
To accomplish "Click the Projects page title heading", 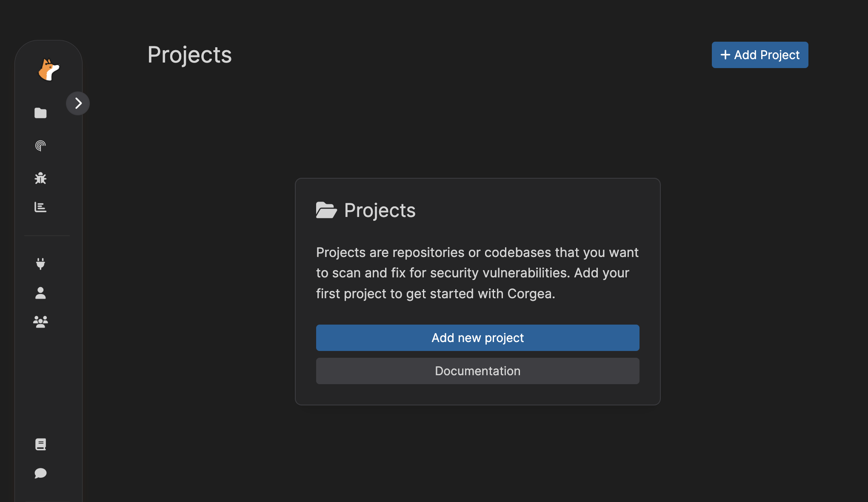I will pyautogui.click(x=190, y=55).
